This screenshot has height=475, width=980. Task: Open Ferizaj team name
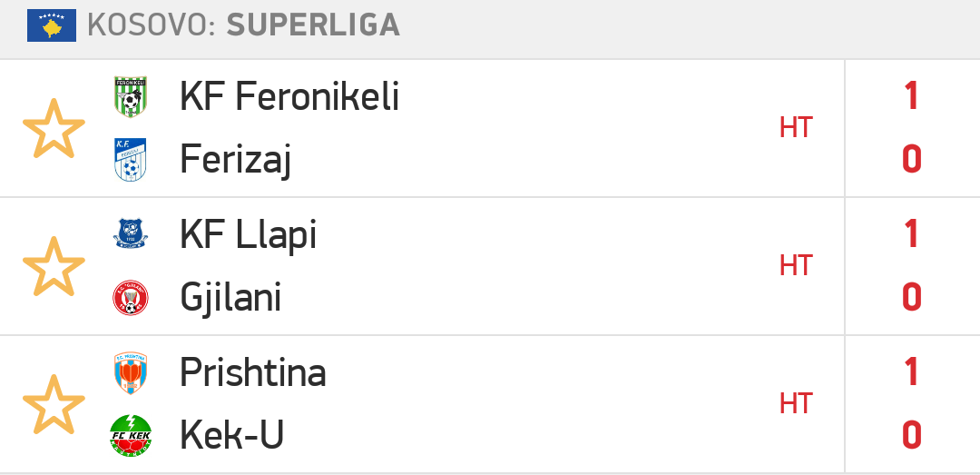point(236,160)
